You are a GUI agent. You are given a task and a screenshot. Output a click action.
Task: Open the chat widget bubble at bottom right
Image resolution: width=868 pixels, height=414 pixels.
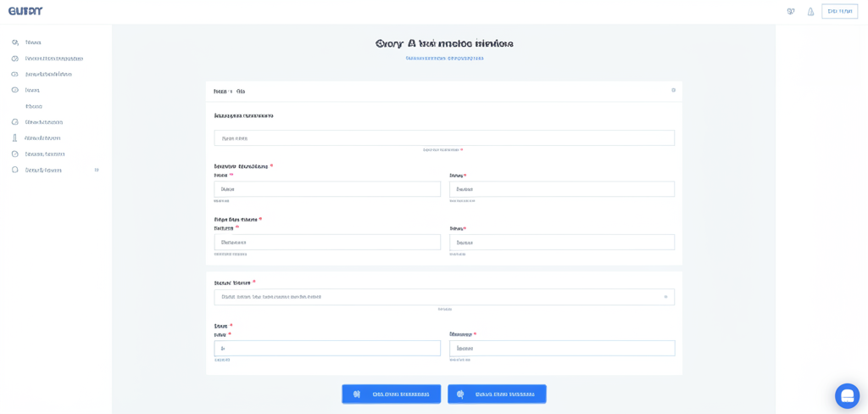(x=847, y=396)
